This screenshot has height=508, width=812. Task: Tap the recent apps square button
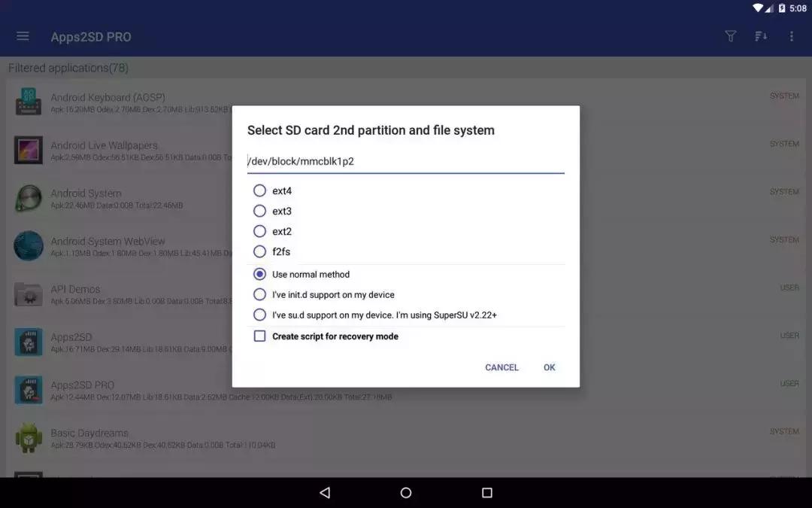[x=486, y=492]
